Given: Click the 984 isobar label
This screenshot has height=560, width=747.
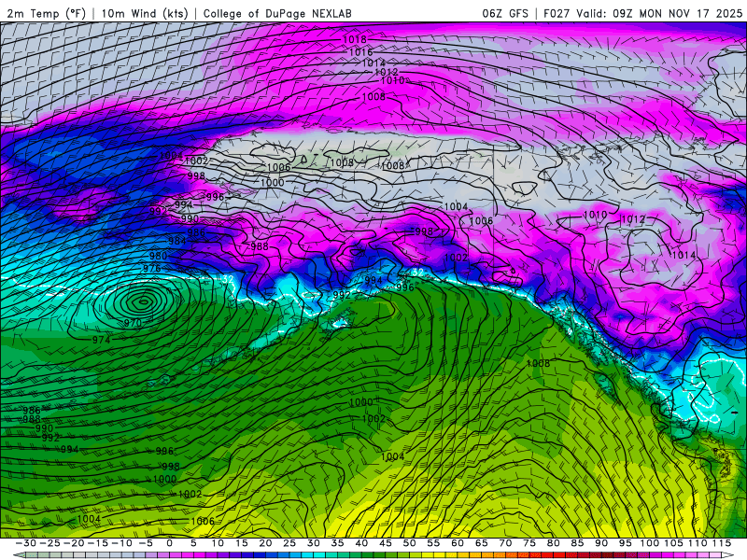Looking at the screenshot, I should coord(176,241).
